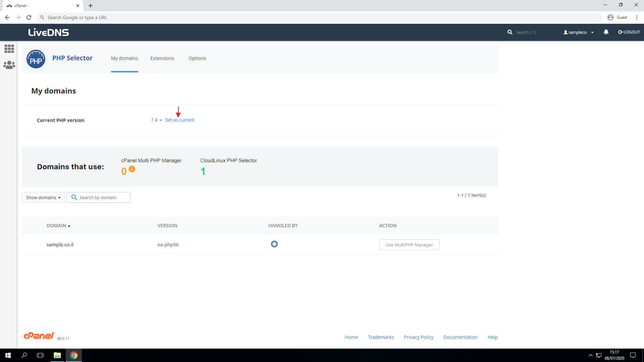This screenshot has height=362, width=644.
Task: Open the sampleco user dropdown
Action: click(x=579, y=32)
